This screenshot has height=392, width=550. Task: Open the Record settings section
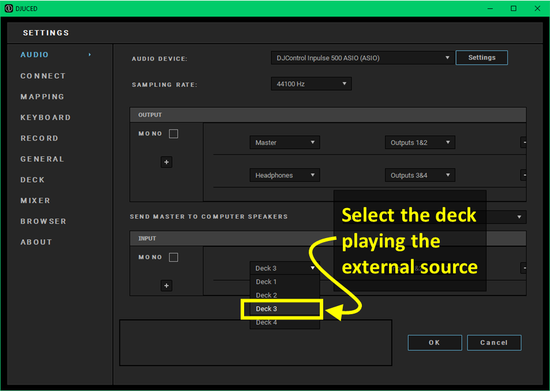[x=39, y=138]
